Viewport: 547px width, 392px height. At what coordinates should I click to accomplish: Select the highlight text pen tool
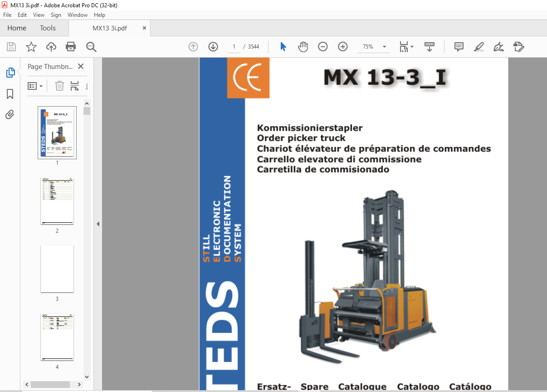point(479,47)
